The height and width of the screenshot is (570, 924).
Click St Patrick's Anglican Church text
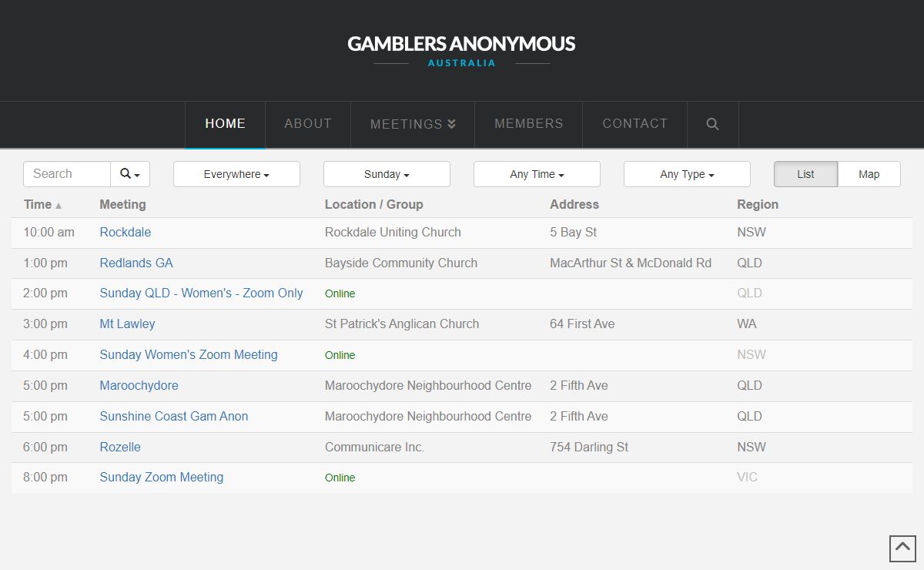point(402,324)
